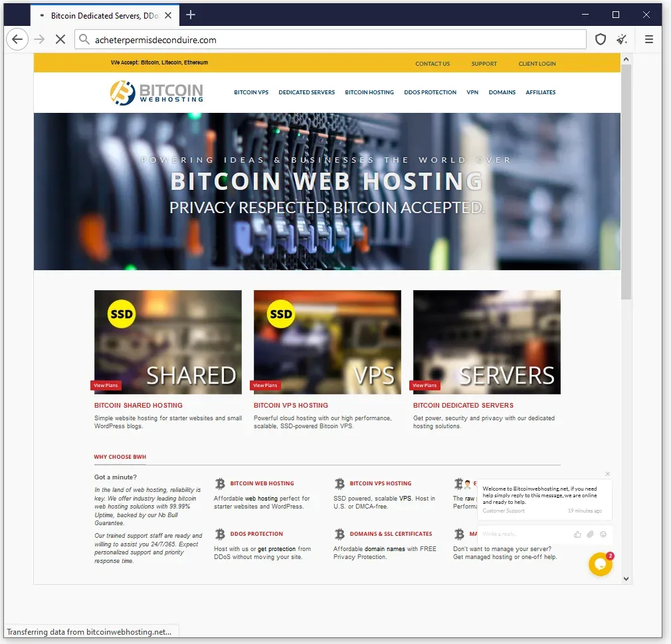The height and width of the screenshot is (644, 671).
Task: Click the Bitcoin Web Hosting feature link
Action: tap(262, 483)
